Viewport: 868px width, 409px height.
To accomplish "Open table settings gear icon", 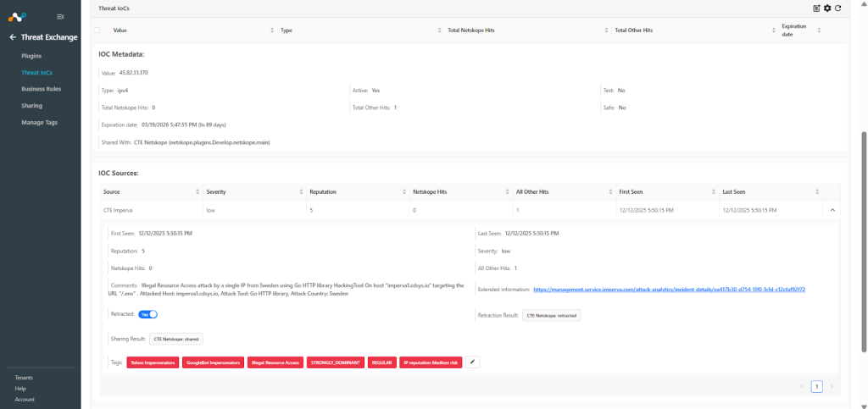I will pyautogui.click(x=827, y=8).
